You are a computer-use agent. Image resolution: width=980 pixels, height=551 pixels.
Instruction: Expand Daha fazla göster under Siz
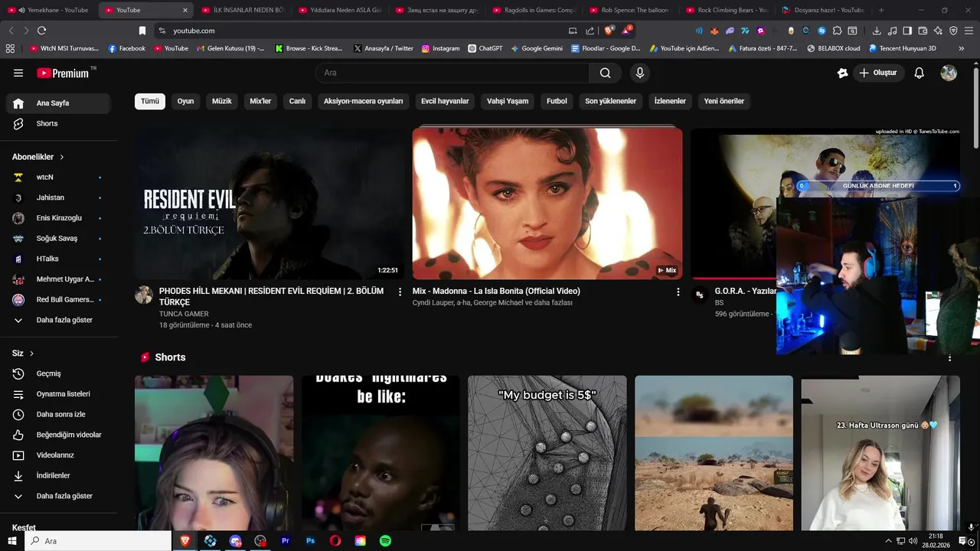60,496
